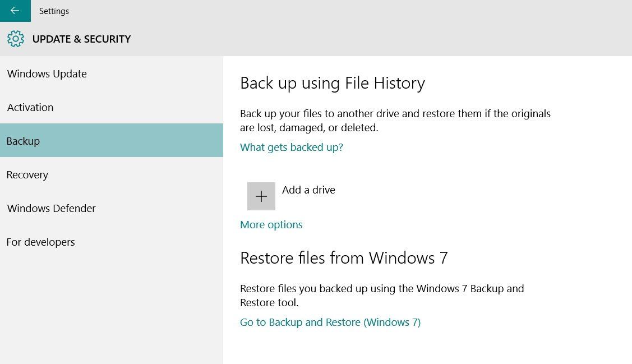Click the 'Back up using File History' heading
The image size is (632, 364).
click(x=333, y=84)
